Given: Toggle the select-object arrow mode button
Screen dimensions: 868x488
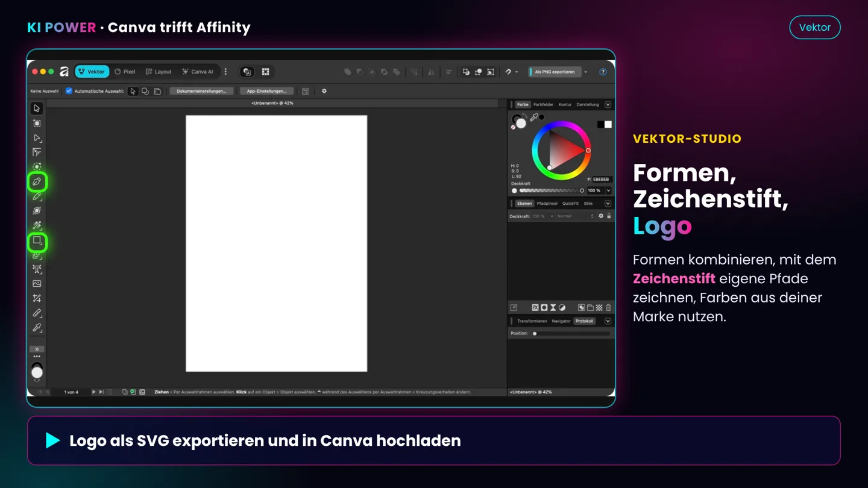Looking at the screenshot, I should tap(133, 91).
